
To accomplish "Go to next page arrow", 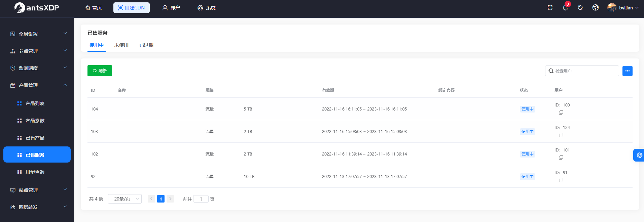I will coord(170,199).
